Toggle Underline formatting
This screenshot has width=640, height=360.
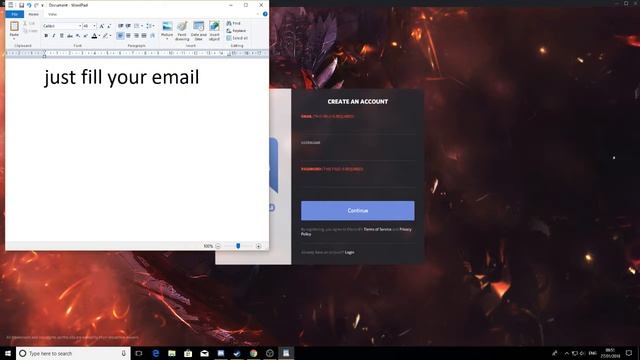[62, 36]
